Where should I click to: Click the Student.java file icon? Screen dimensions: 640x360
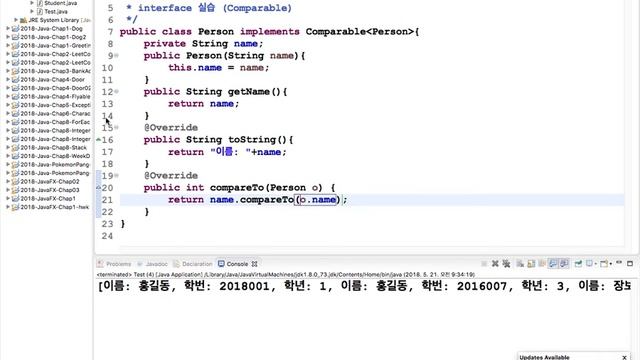[x=40, y=3]
